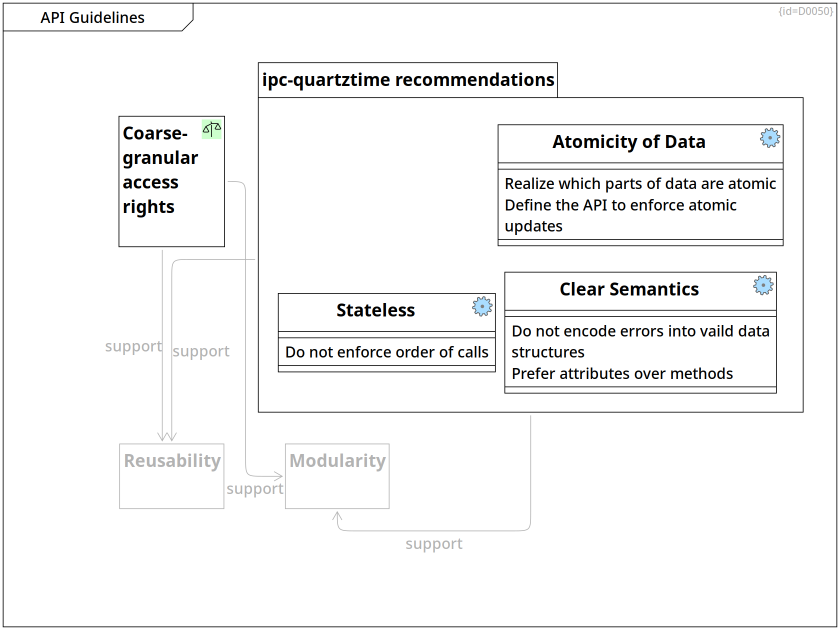Click 'Realize which parts of data are atomic'
The image size is (840, 630).
[x=640, y=184]
